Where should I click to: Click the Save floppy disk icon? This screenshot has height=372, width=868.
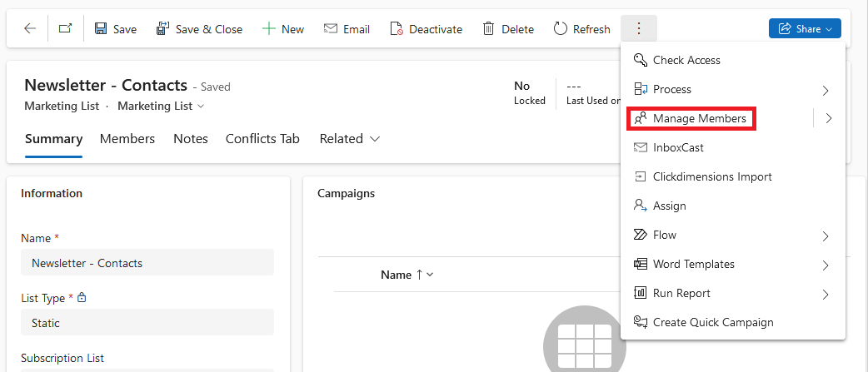point(101,29)
